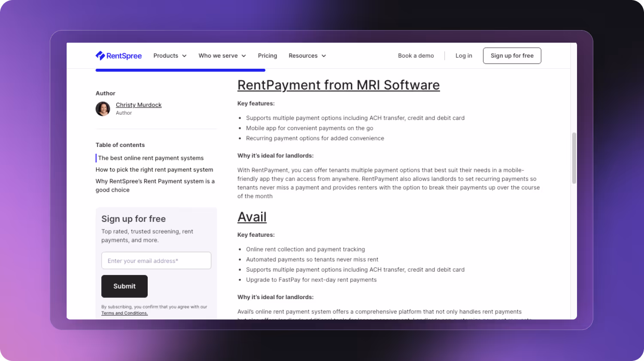Image resolution: width=644 pixels, height=361 pixels.
Task: Focus the Enter your email address field
Action: (156, 260)
